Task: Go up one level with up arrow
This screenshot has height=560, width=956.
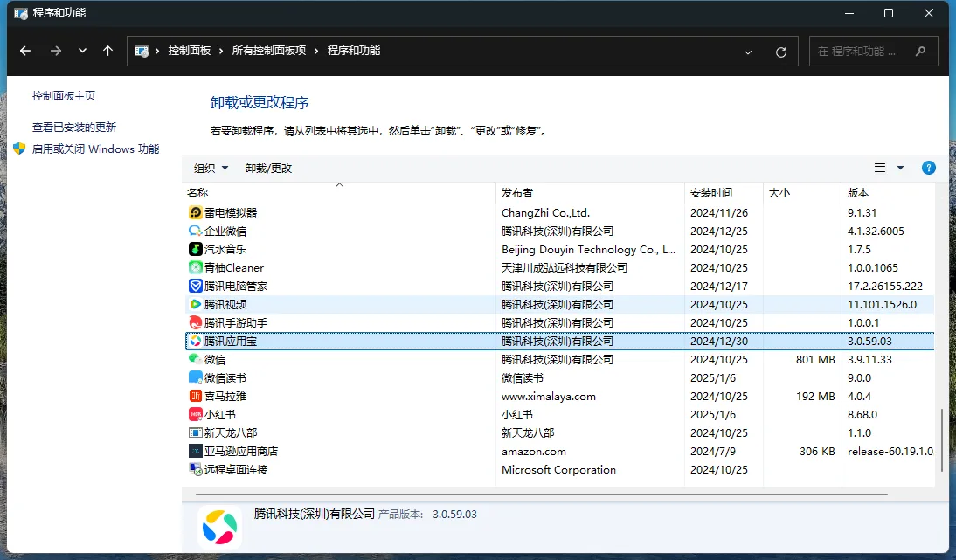Action: (107, 52)
